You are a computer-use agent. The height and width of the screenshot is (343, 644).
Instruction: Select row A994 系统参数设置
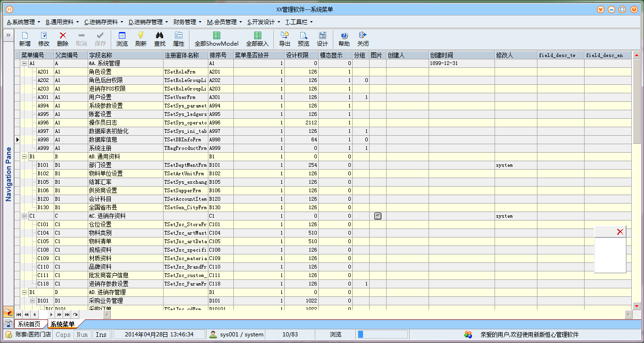pyautogui.click(x=325, y=106)
